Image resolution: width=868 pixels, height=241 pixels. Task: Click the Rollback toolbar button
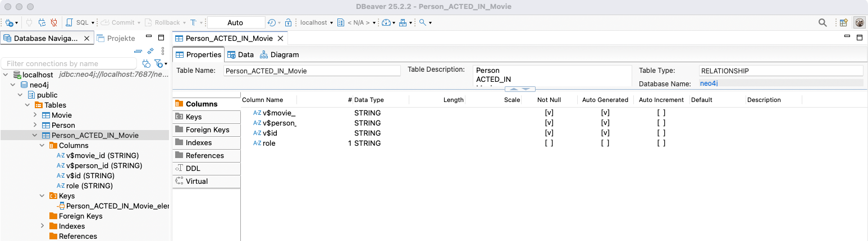162,23
